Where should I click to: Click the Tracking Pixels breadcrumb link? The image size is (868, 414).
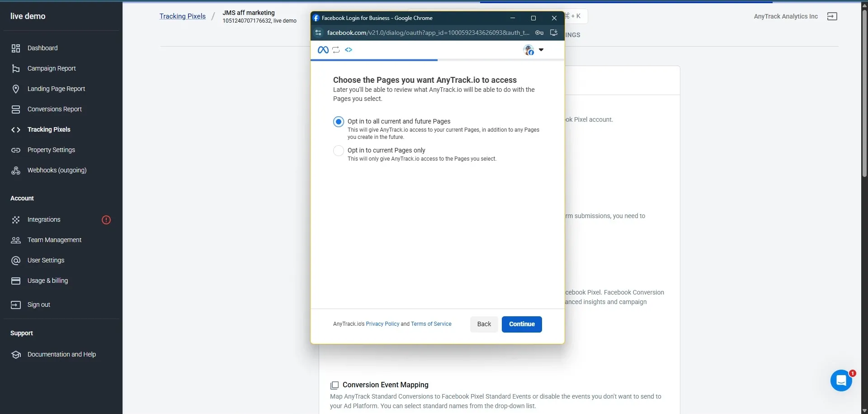point(183,16)
